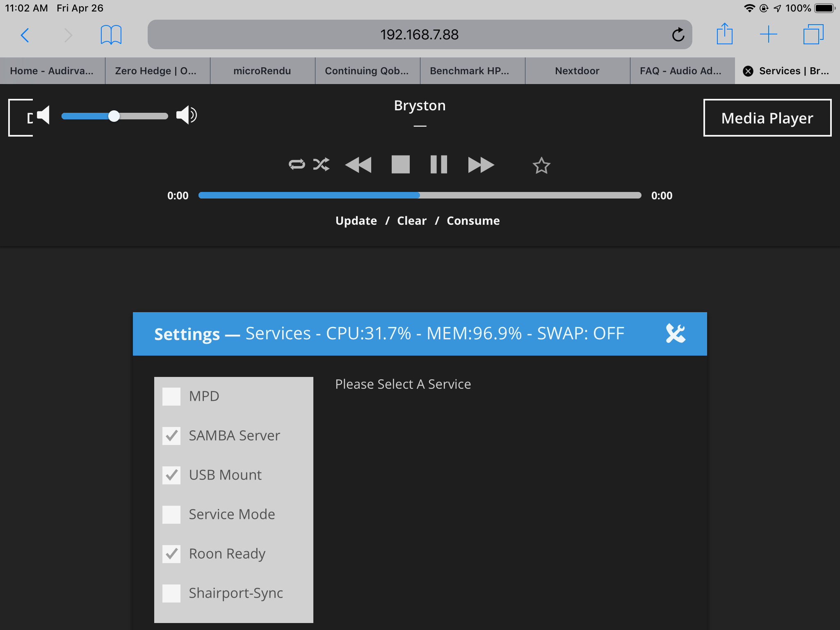Switch to Zero Hedge tab
The width and height of the screenshot is (840, 630).
pos(157,71)
